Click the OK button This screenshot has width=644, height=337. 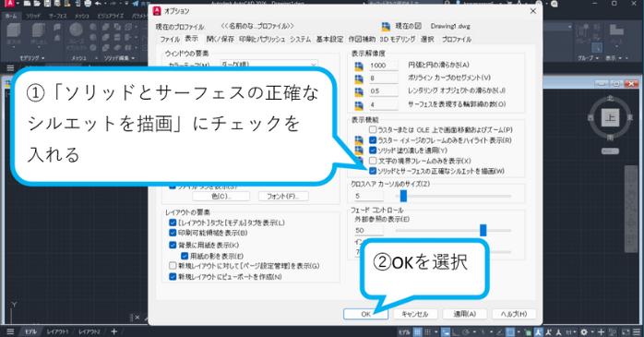click(x=366, y=314)
